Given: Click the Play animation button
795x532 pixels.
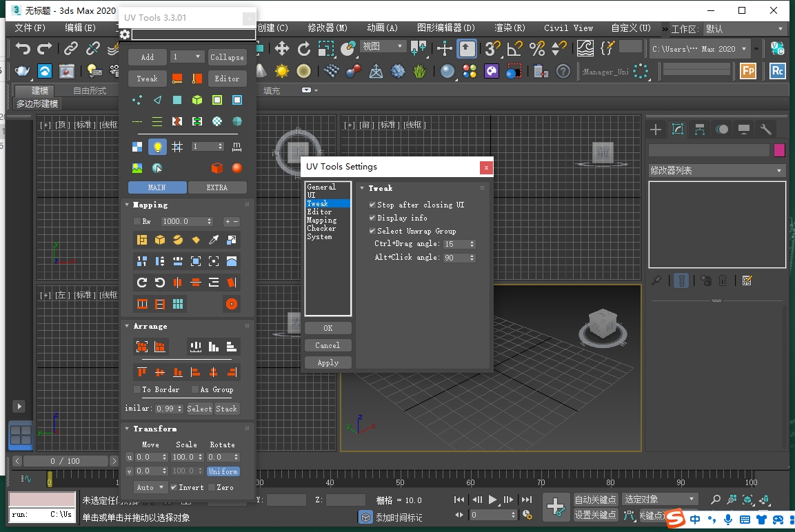Looking at the screenshot, I should coord(492,500).
